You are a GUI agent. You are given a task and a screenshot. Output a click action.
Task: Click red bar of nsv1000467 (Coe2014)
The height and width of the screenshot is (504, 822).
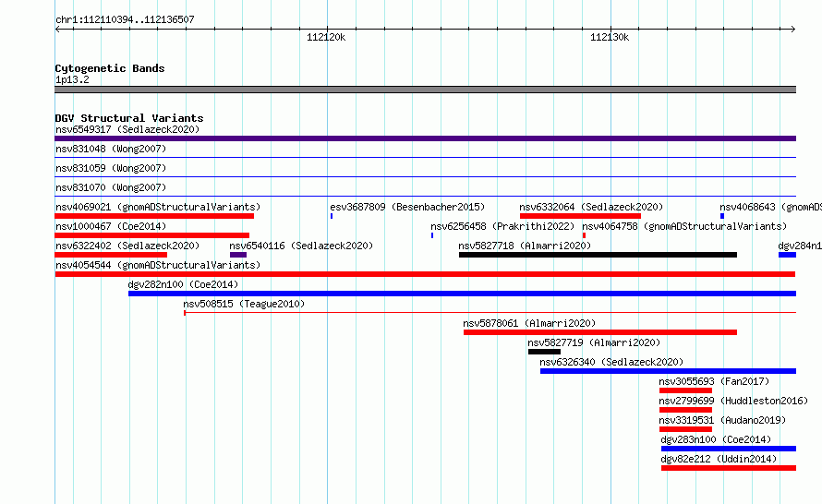[x=152, y=235]
